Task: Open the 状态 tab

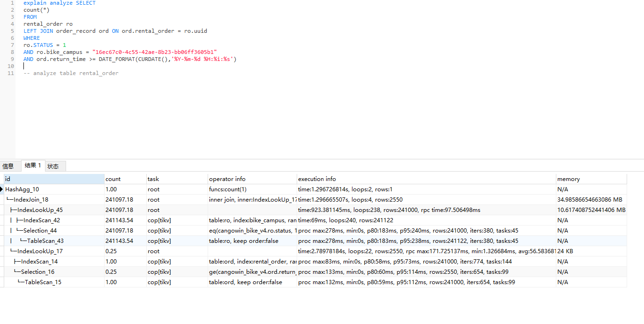Action: [x=53, y=166]
